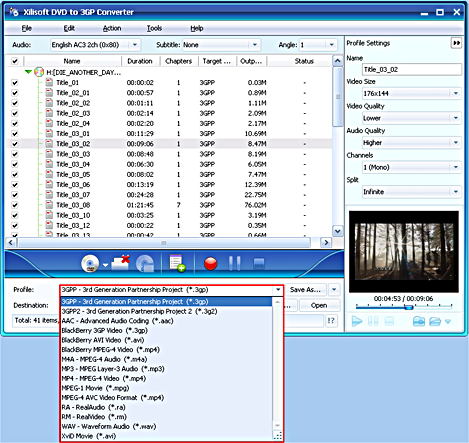Uncheck the Title_01 checkbox
This screenshot has height=443, width=469.
point(15,83)
